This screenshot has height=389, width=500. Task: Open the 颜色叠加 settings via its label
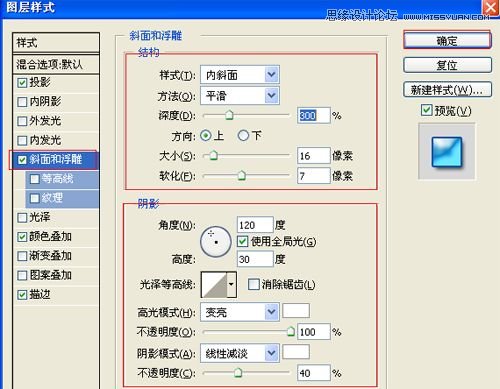coord(51,236)
